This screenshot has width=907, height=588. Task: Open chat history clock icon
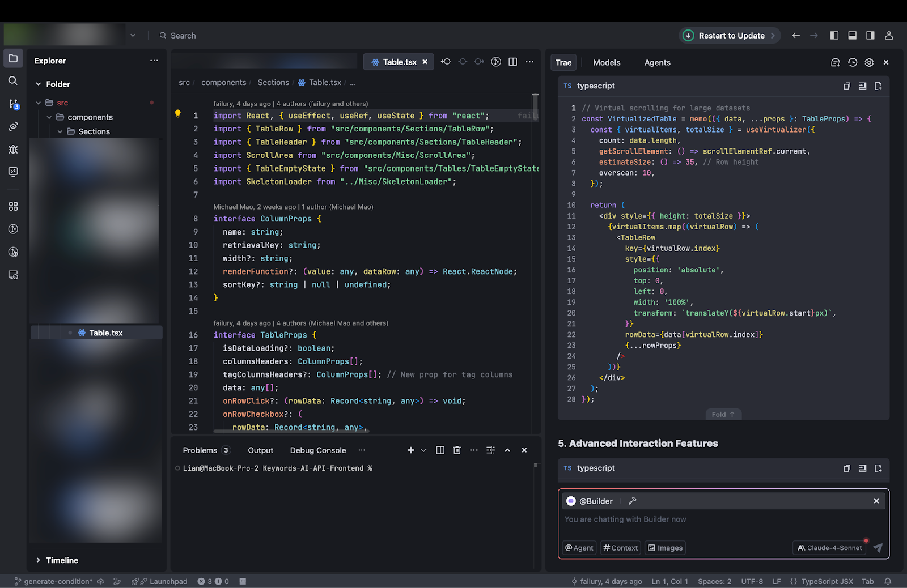pyautogui.click(x=852, y=63)
